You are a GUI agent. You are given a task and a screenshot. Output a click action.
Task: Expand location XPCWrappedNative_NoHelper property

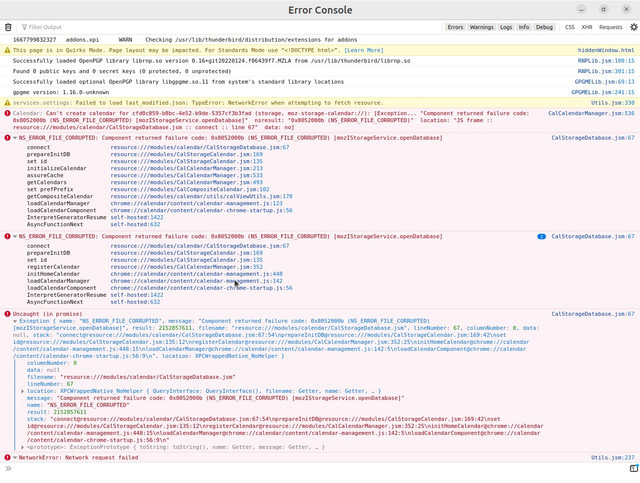point(23,391)
